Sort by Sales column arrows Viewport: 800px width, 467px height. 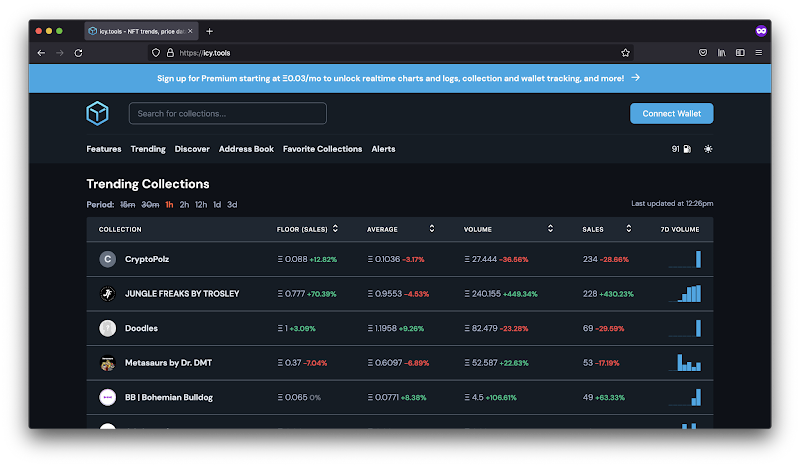pos(629,229)
